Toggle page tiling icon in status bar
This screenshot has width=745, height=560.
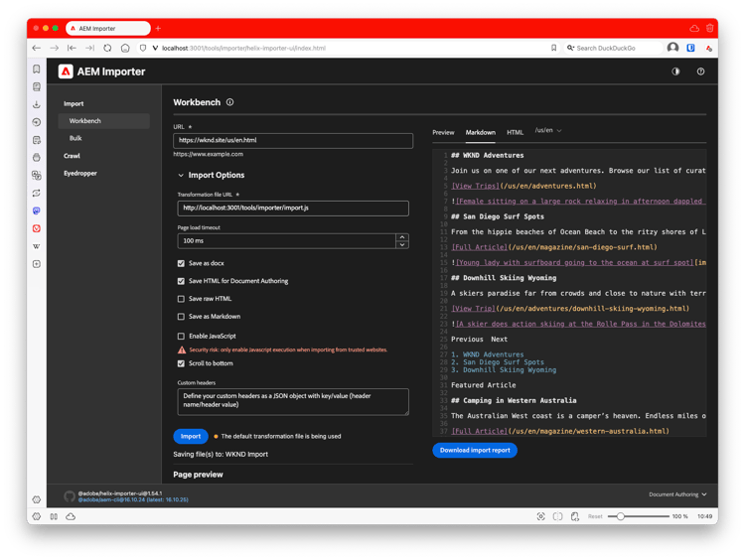[558, 516]
